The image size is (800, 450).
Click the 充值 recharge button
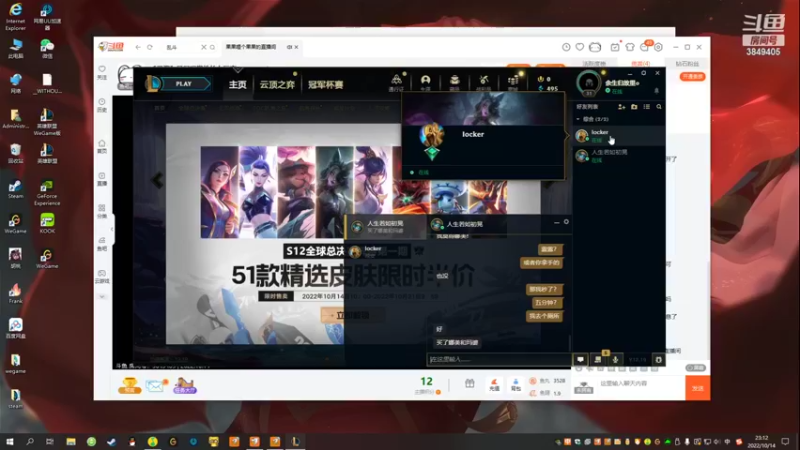point(494,385)
